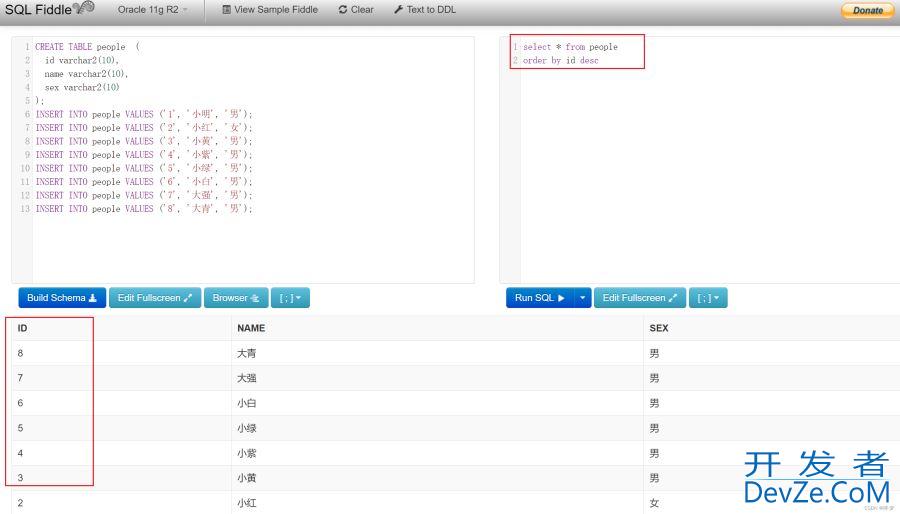Click Build Schema button
Screen dimensions: 900x514
[x=62, y=298]
